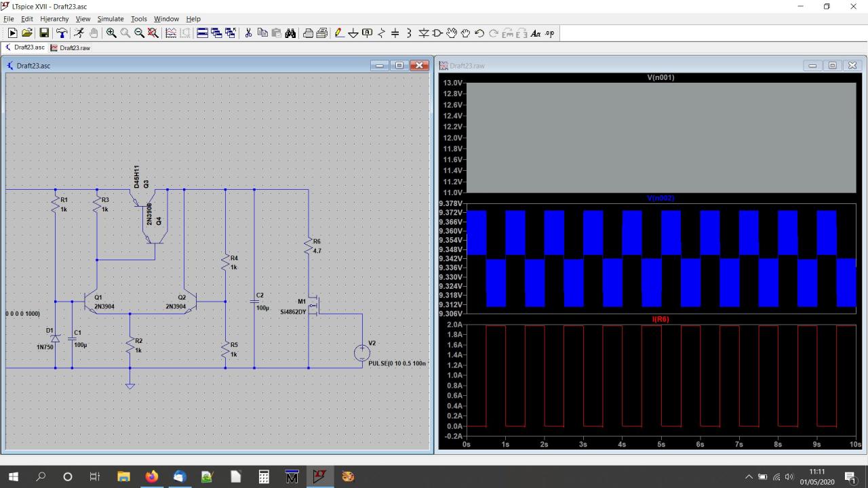Switch to the Draft23.raw tab
This screenshot has height=488, width=868.
71,48
